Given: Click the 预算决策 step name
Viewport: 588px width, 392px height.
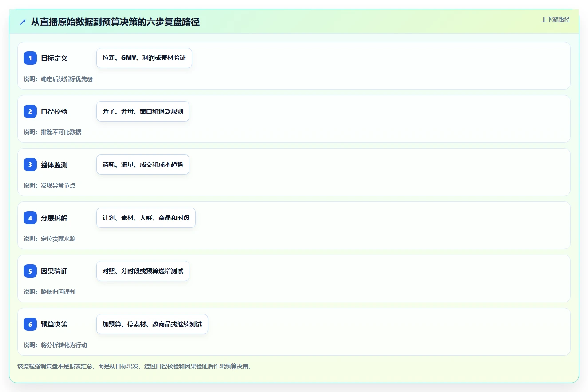Looking at the screenshot, I should (54, 324).
